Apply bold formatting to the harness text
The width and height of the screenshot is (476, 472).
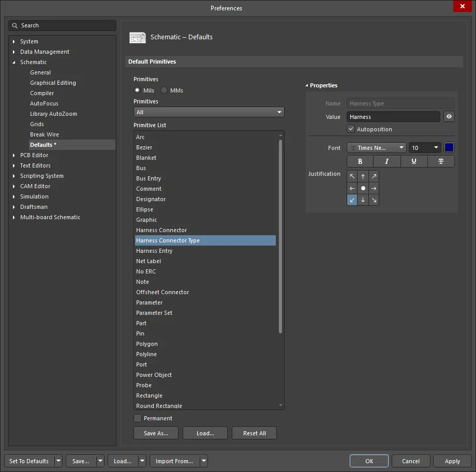point(360,161)
